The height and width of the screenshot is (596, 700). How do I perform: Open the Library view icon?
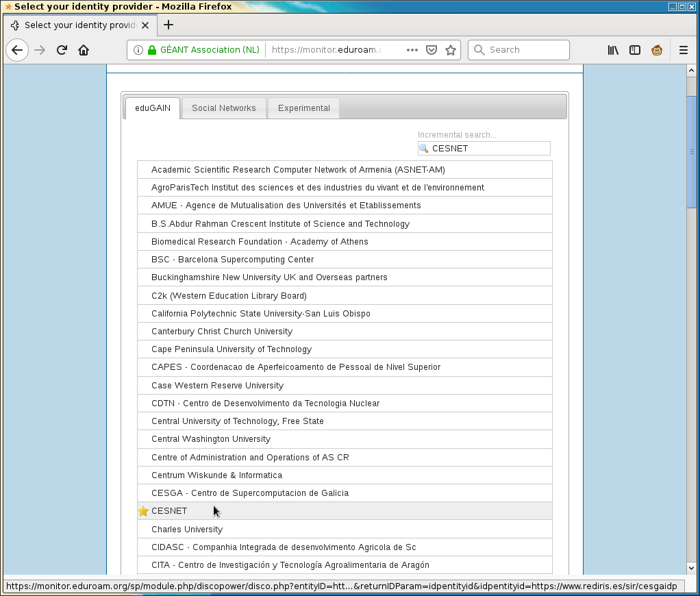[613, 50]
